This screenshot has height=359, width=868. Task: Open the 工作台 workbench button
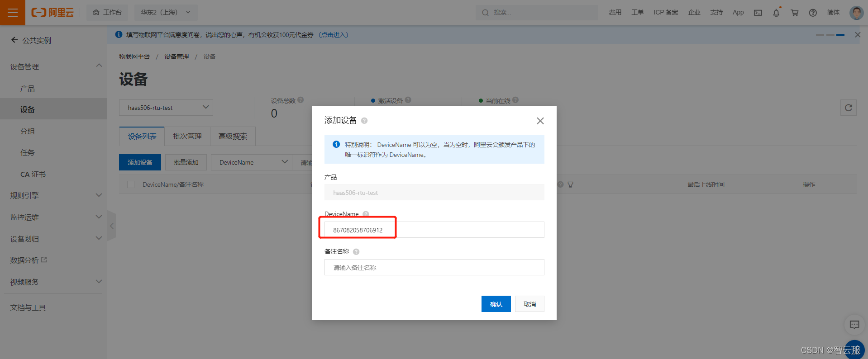pos(107,13)
